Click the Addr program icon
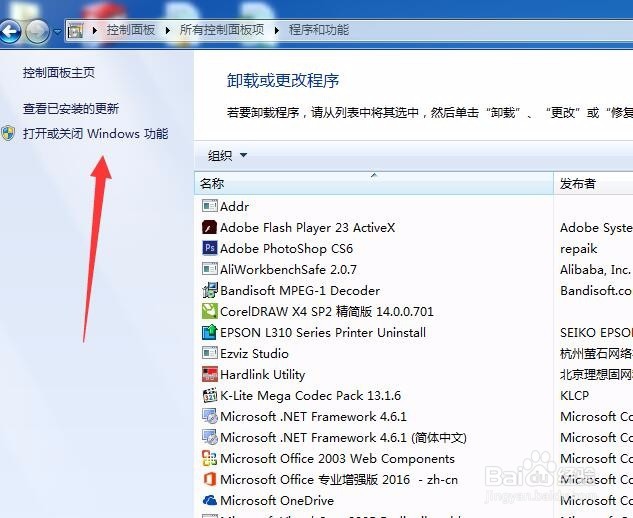 [210, 206]
